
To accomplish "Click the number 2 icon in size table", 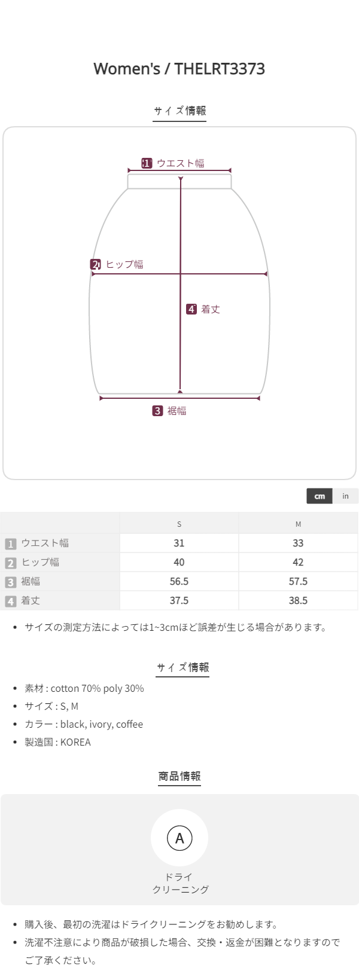I will [x=10, y=563].
